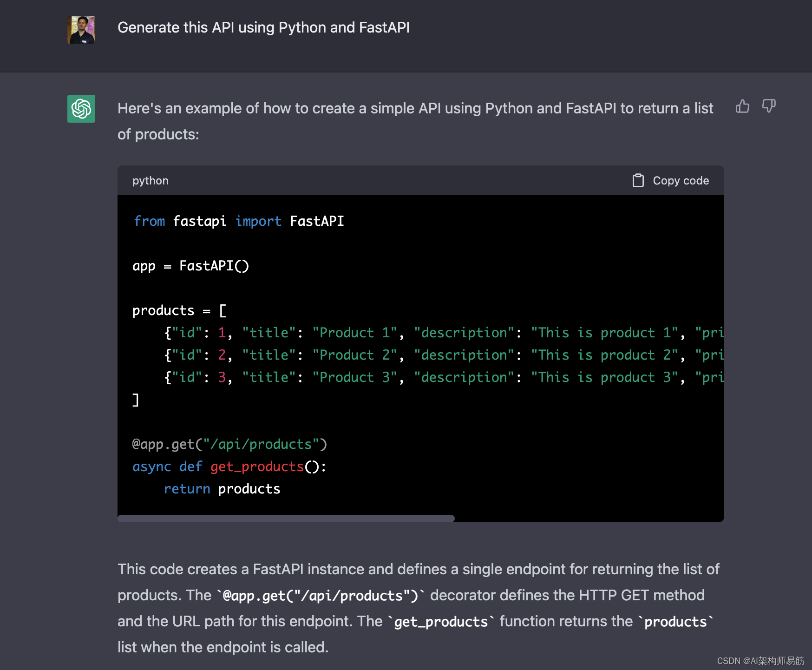This screenshot has height=670, width=812.
Task: Click the inline code `products` in the explanation
Action: pyautogui.click(x=676, y=622)
